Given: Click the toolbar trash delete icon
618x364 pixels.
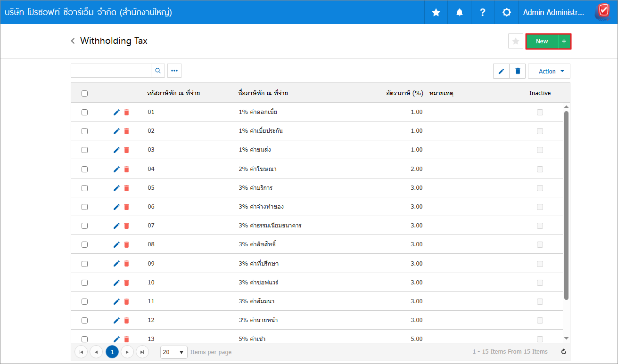Looking at the screenshot, I should point(518,71).
